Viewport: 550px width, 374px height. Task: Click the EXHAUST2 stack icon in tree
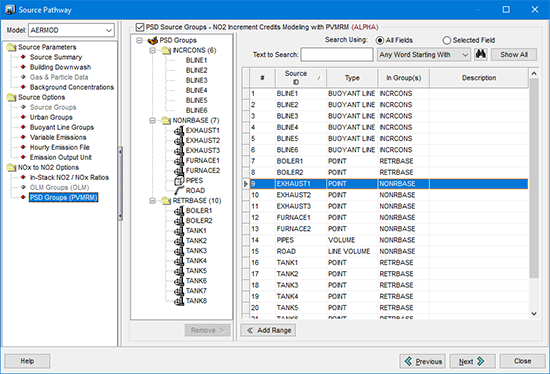[x=179, y=141]
